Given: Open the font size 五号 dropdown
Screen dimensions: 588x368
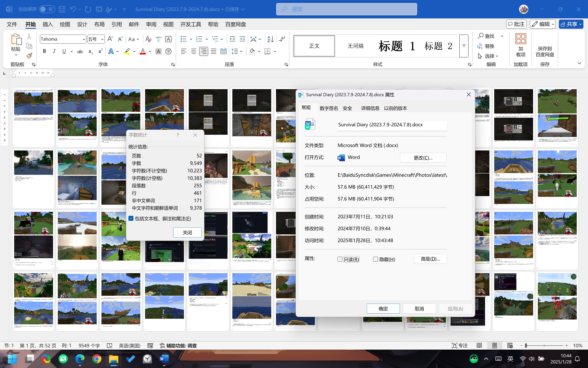Looking at the screenshot, I should pos(102,39).
